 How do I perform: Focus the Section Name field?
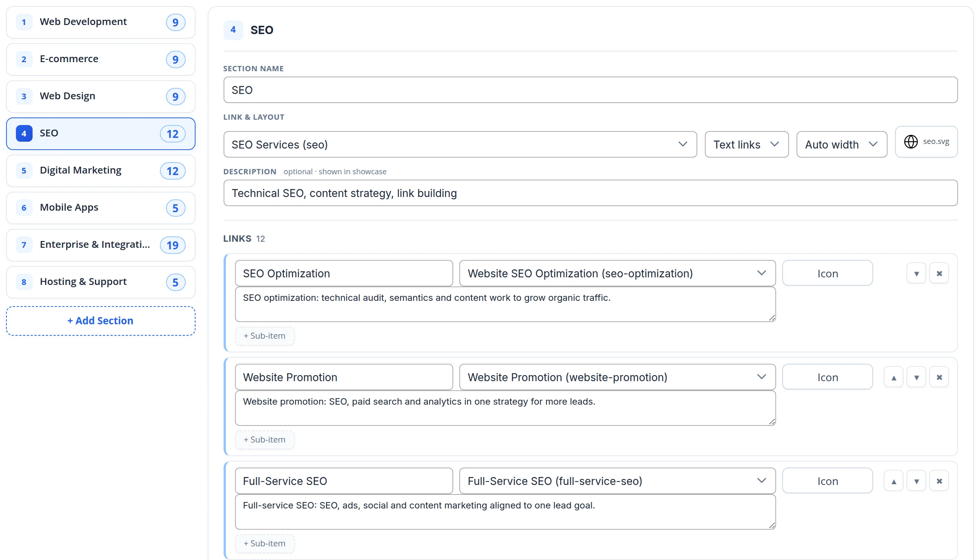click(590, 90)
